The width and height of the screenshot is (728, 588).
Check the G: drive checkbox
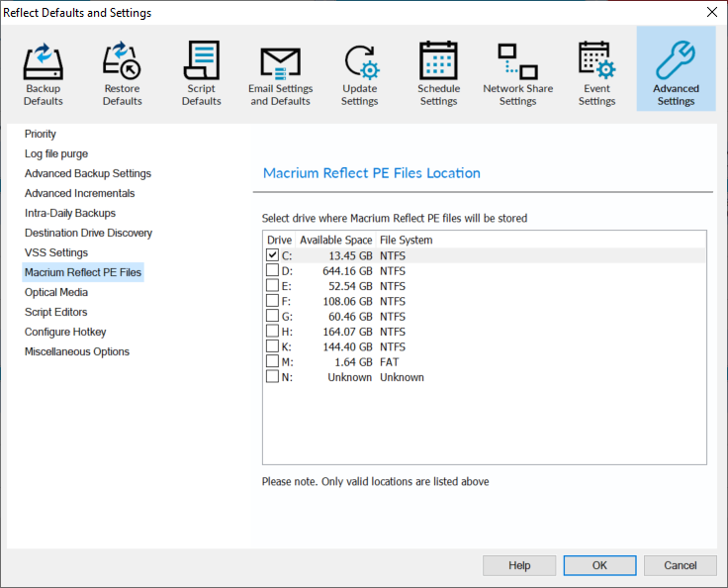273,316
